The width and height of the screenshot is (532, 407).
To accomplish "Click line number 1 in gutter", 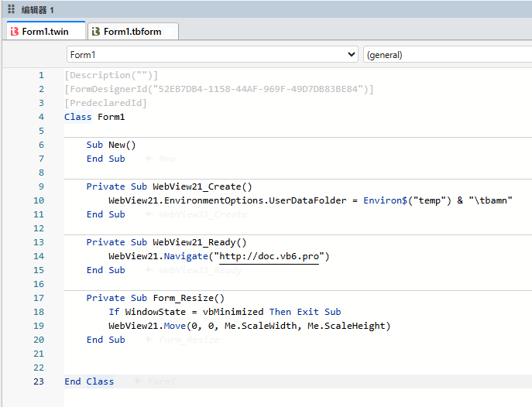I will click(x=41, y=75).
